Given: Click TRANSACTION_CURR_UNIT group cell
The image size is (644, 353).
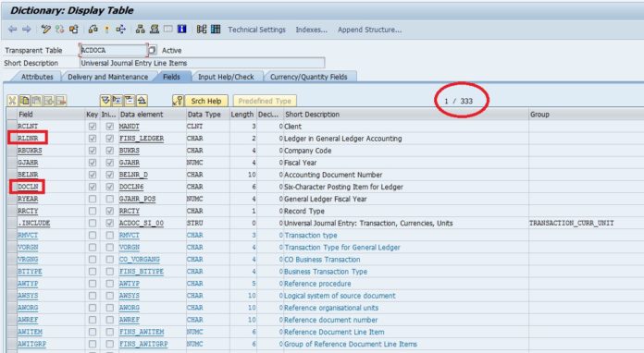Looking at the screenshot, I should tap(571, 223).
